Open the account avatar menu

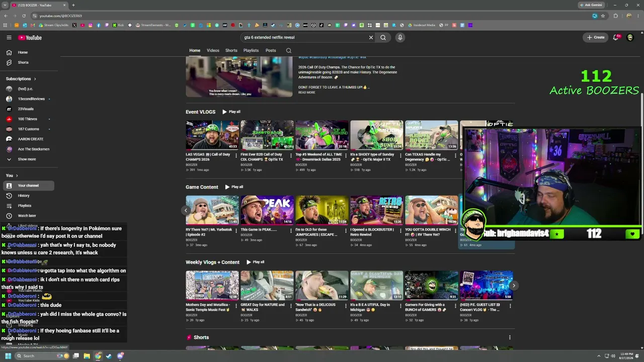[x=630, y=37]
